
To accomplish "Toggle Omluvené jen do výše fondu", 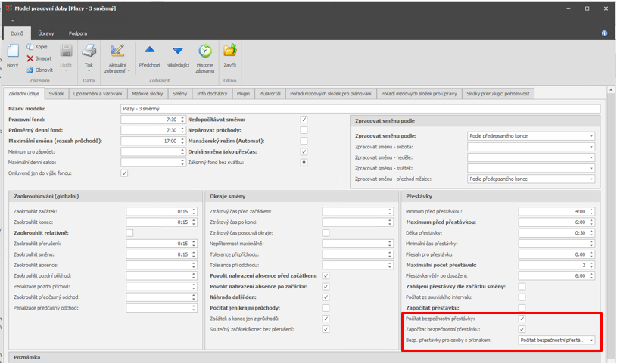I will (x=124, y=173).
